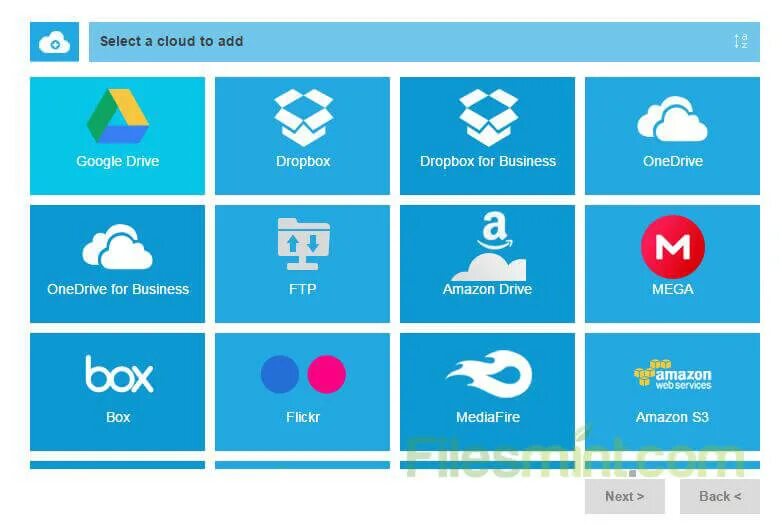Choose the Box cloud tile

pyautogui.click(x=117, y=392)
